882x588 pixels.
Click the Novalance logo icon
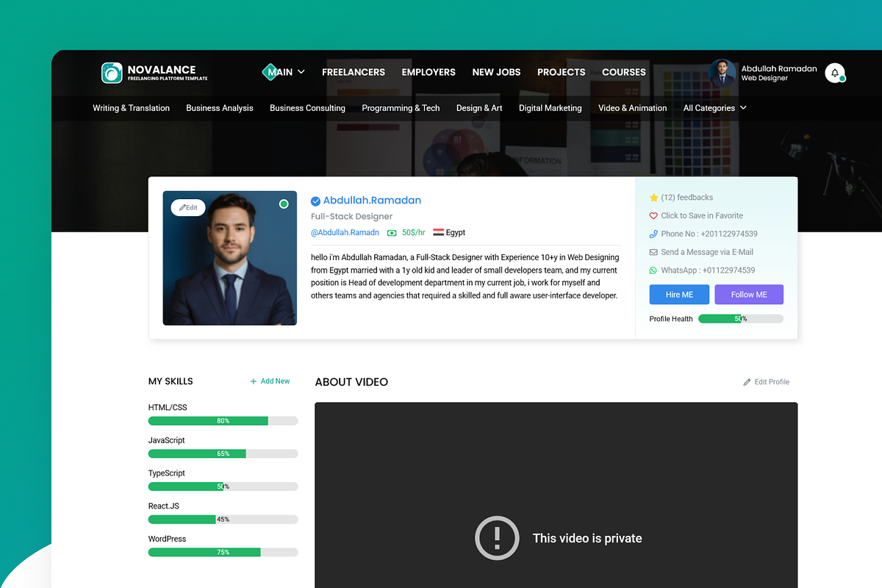point(112,72)
